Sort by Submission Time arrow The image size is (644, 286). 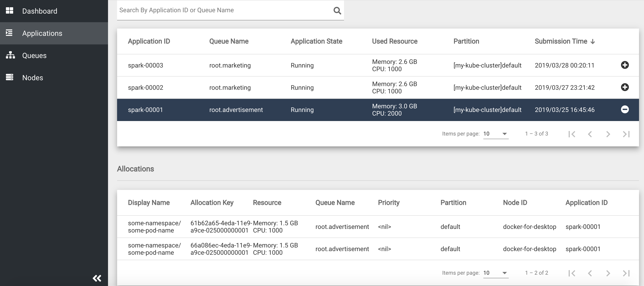coord(592,42)
